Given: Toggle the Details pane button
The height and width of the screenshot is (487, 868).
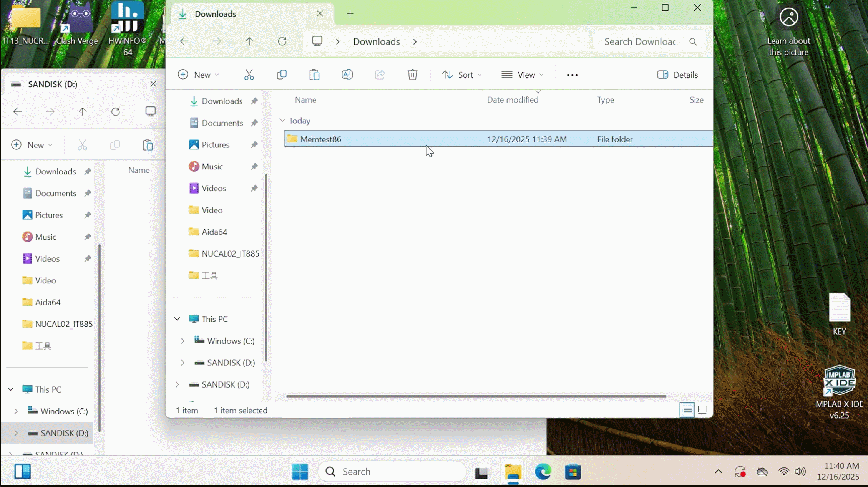Looking at the screenshot, I should [x=677, y=75].
